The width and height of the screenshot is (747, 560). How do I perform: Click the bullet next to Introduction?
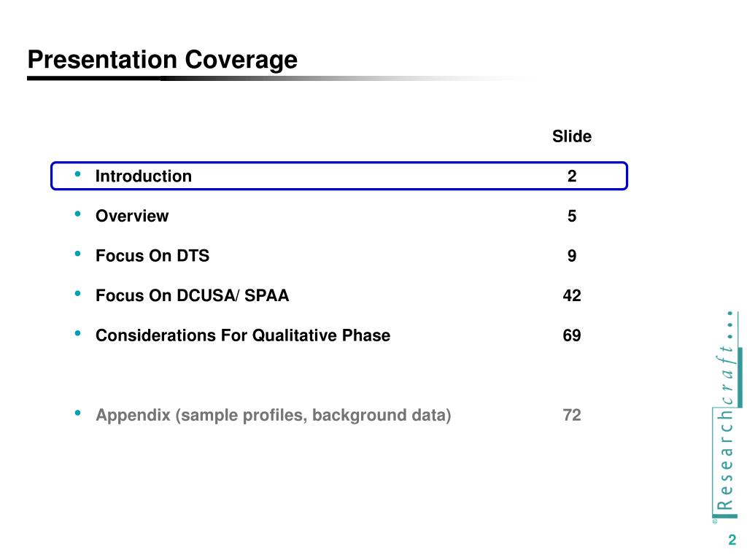(x=77, y=175)
